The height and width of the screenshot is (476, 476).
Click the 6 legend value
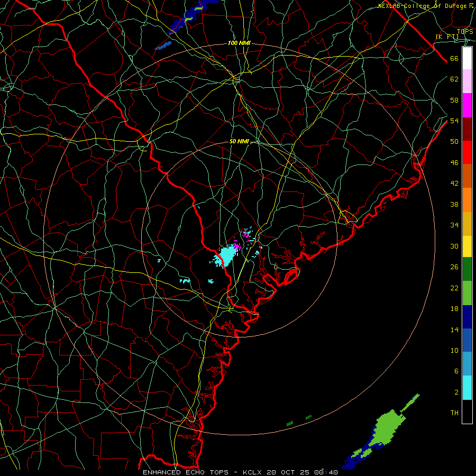(456, 371)
